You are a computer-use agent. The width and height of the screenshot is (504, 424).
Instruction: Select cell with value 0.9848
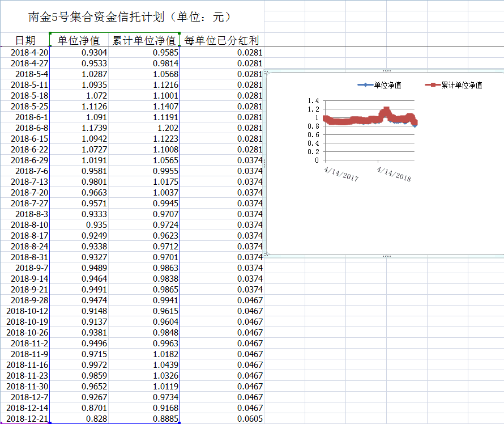144,333
